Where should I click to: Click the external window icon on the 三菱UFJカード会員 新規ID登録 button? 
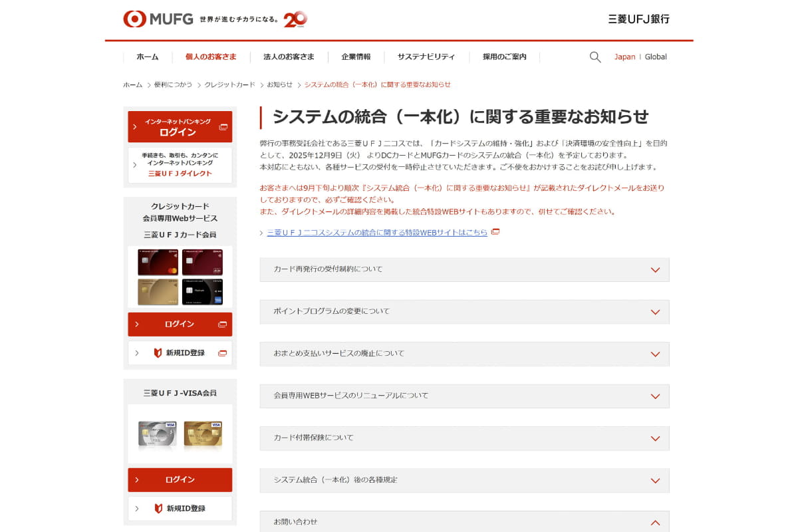point(223,352)
